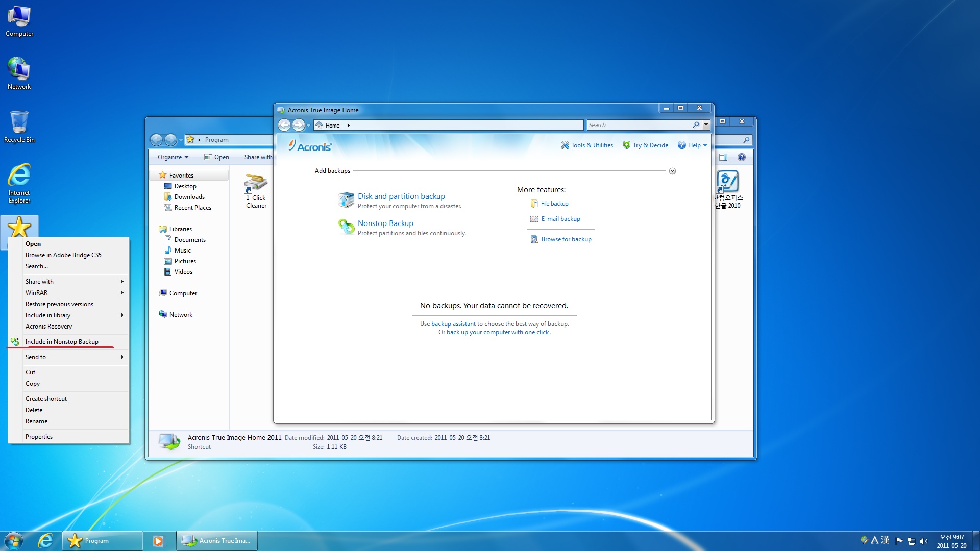Select Open in the context menu
Image resolution: width=980 pixels, height=551 pixels.
68,244
